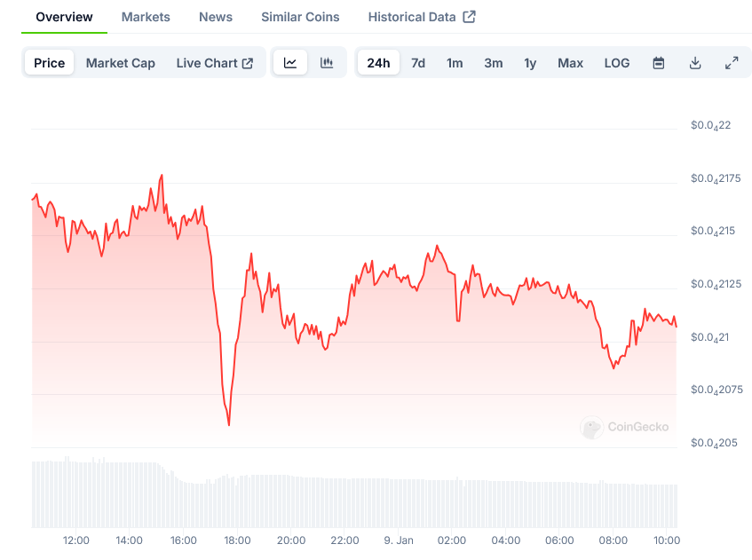Open the calendar date range picker

659,63
